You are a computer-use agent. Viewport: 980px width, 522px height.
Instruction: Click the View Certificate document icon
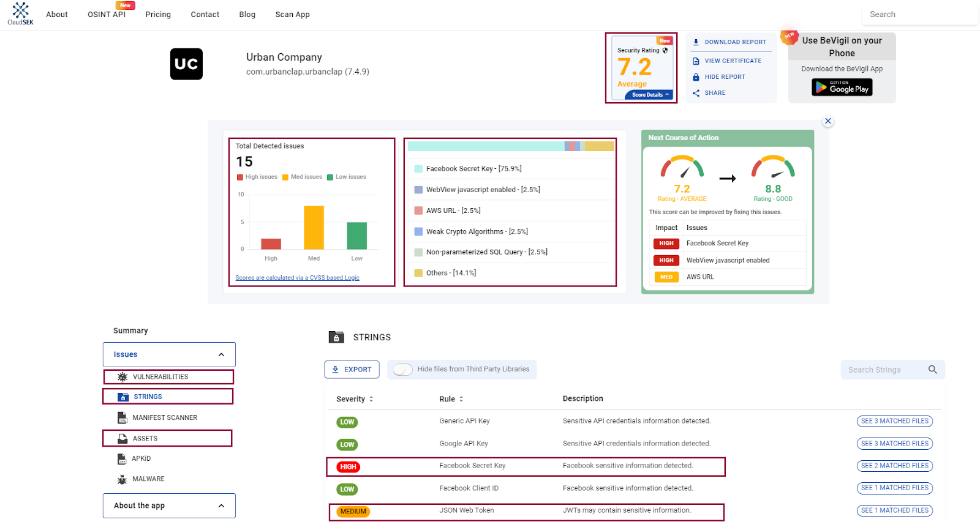696,61
